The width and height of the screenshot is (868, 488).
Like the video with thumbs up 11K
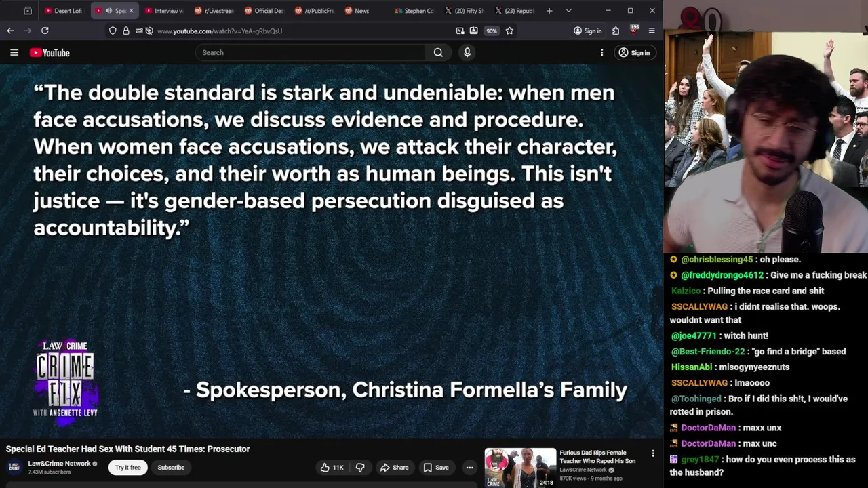332,467
